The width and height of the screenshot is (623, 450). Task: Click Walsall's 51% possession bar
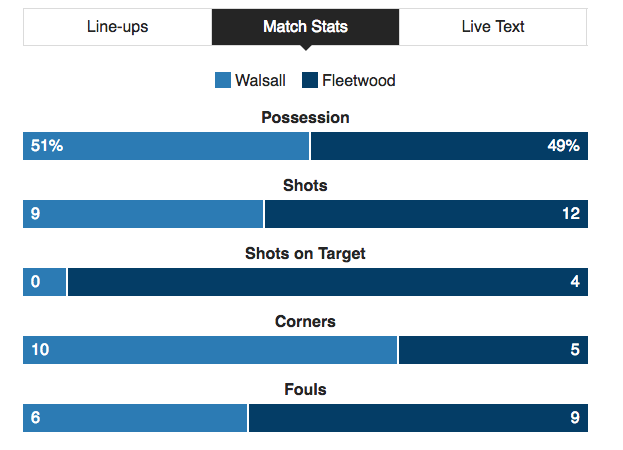click(166, 146)
